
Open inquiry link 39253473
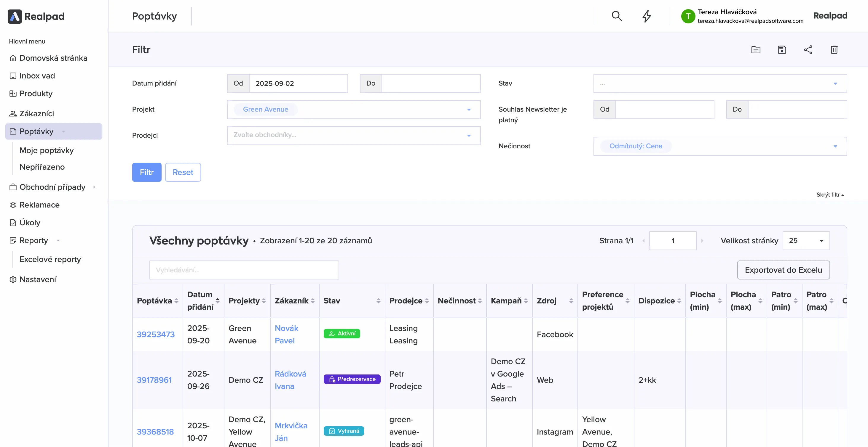tap(156, 334)
